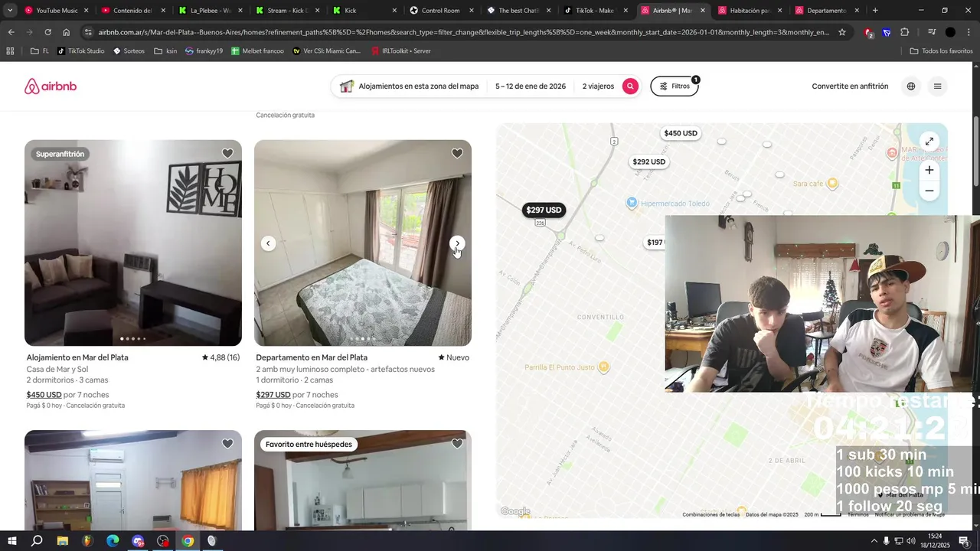Click the $297 USD listing price text
This screenshot has width=980, height=551.
pyautogui.click(x=273, y=395)
